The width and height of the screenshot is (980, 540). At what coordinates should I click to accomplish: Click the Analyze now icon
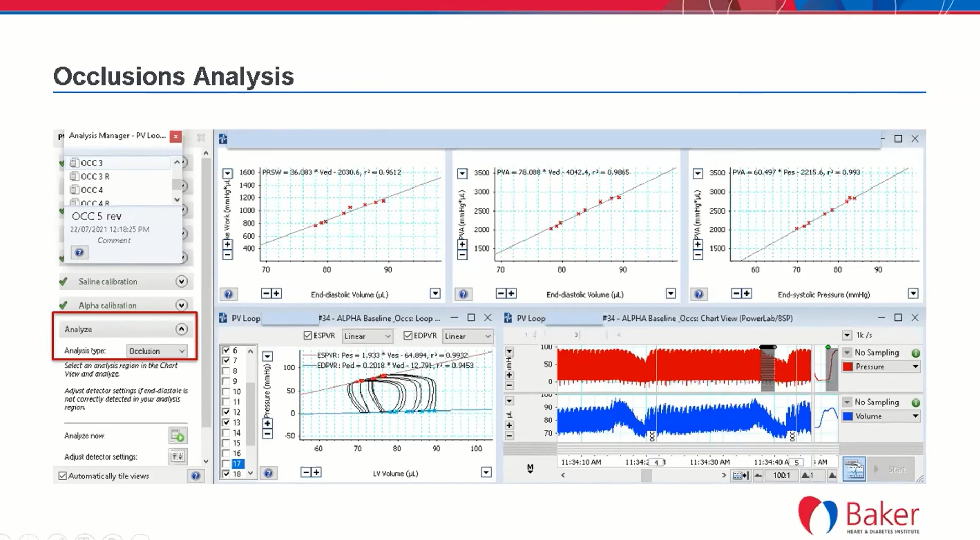(178, 435)
